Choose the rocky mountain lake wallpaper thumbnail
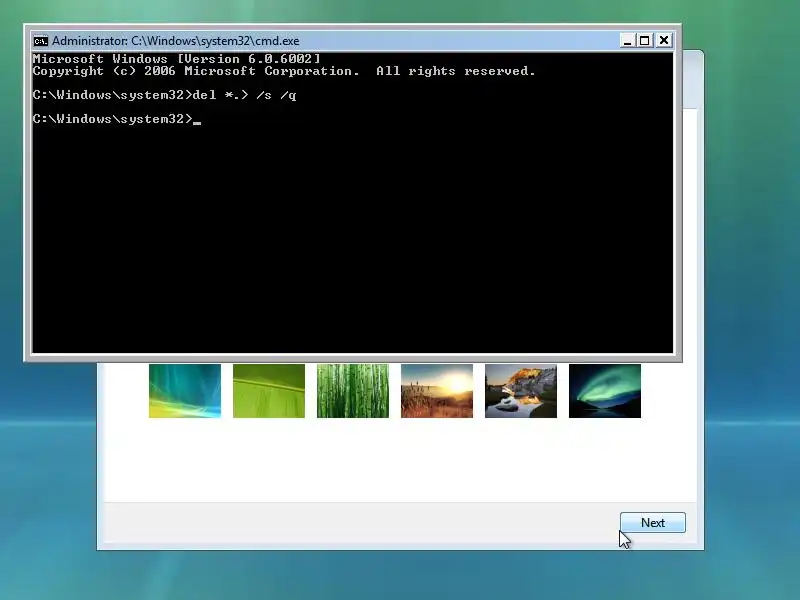 (521, 391)
